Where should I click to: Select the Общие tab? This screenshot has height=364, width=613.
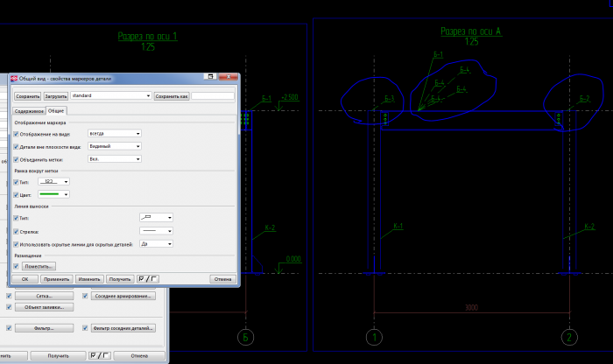[x=56, y=111]
